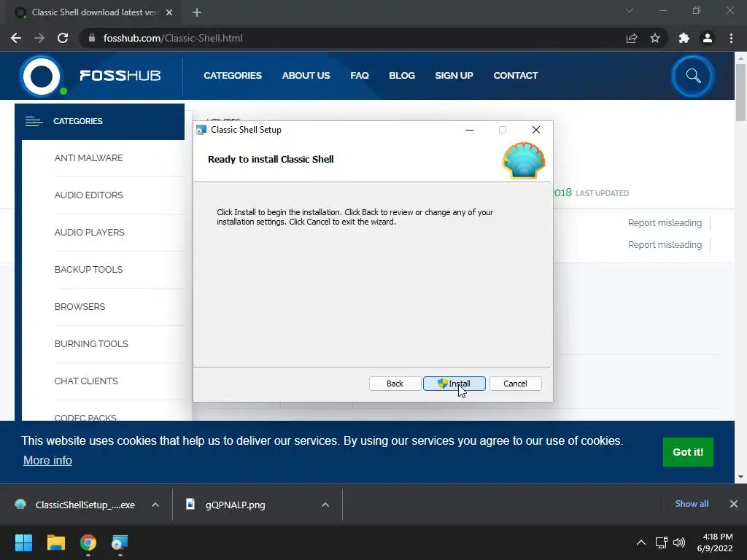
Task: Select the AUDIO PLAYERS category
Action: pos(90,232)
